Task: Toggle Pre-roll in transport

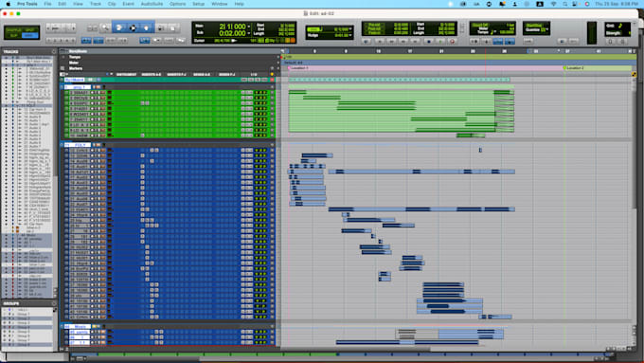Action: [374, 25]
